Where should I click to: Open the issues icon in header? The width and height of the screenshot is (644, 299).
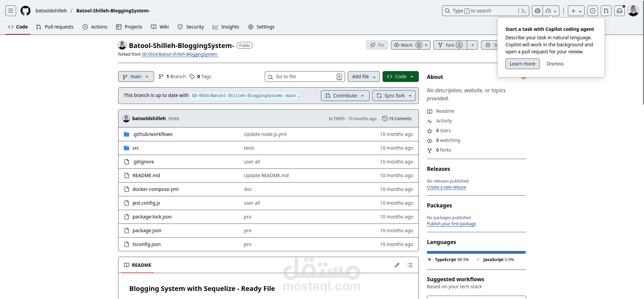[593, 11]
